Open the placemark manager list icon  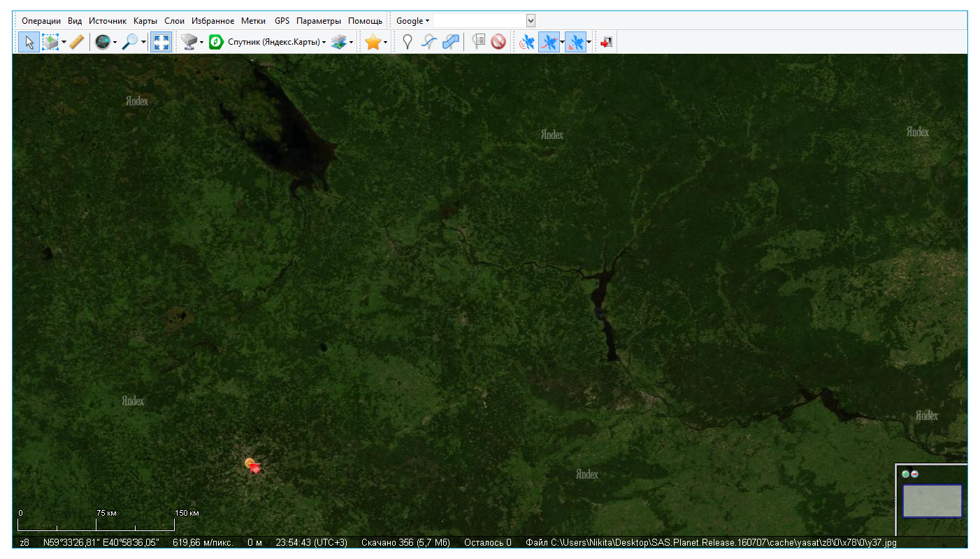tap(478, 43)
